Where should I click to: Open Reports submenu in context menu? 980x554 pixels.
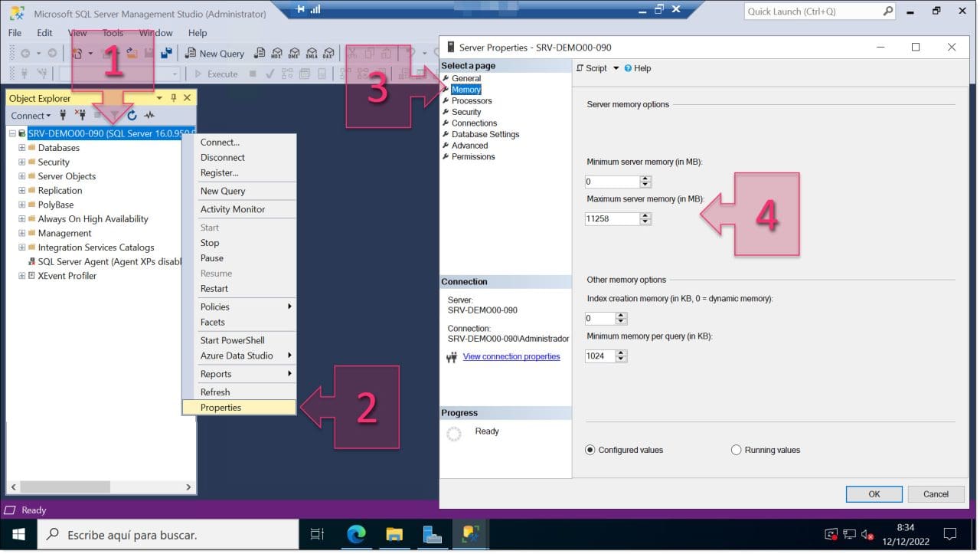(239, 374)
